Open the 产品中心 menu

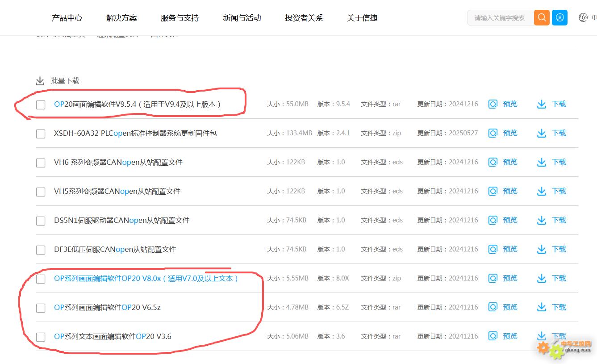(67, 18)
